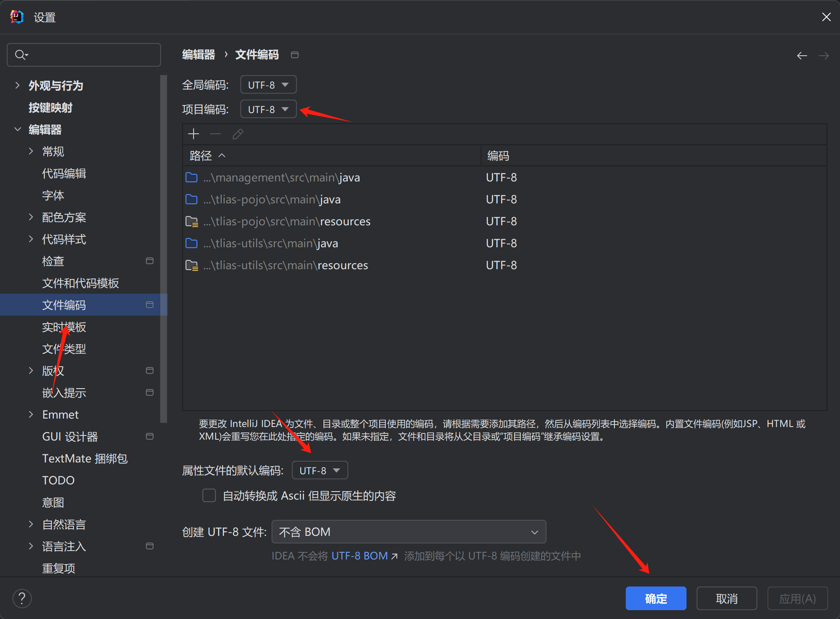Click the forward navigation arrow icon
This screenshot has height=619, width=840.
pos(824,56)
